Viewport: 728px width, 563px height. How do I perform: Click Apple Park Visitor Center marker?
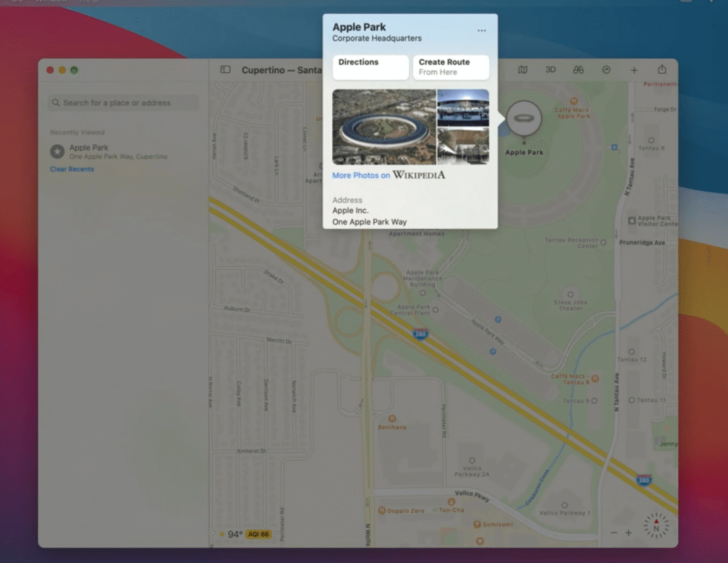[632, 220]
